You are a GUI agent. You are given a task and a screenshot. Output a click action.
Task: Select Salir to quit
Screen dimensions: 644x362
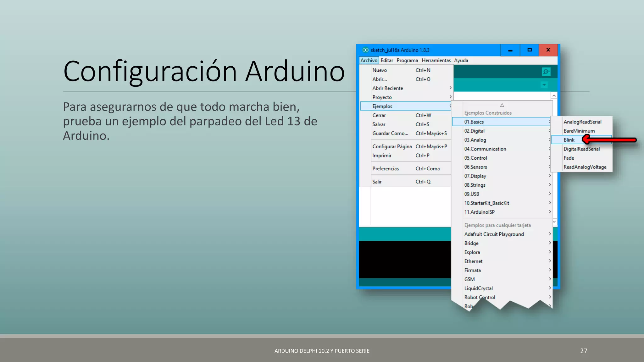coord(406,182)
